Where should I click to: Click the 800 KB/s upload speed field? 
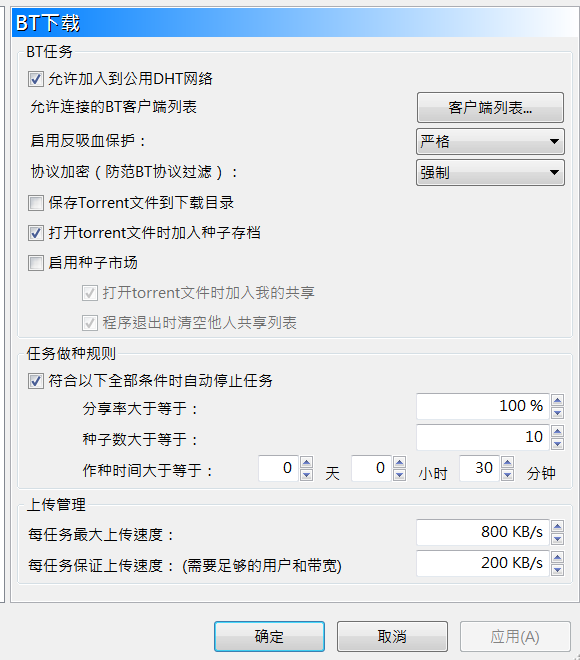tap(483, 532)
